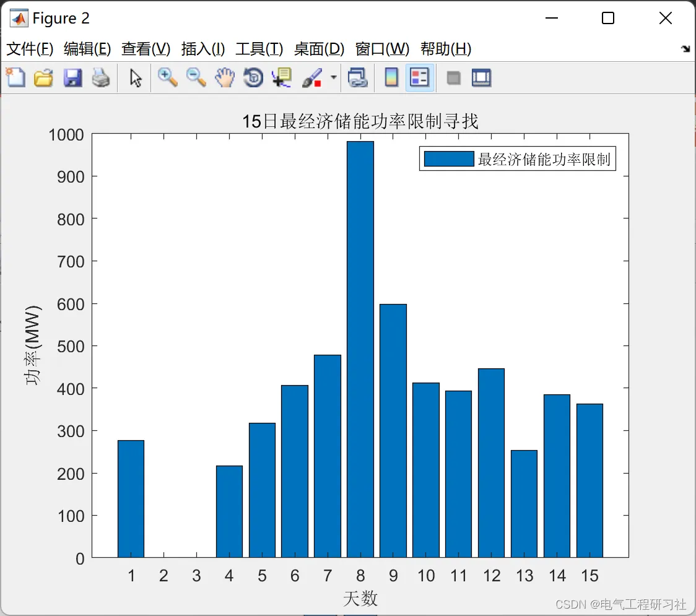Screen dimensions: 696x616
Task: Activate the Zoom In magnifier
Action: pyautogui.click(x=168, y=77)
